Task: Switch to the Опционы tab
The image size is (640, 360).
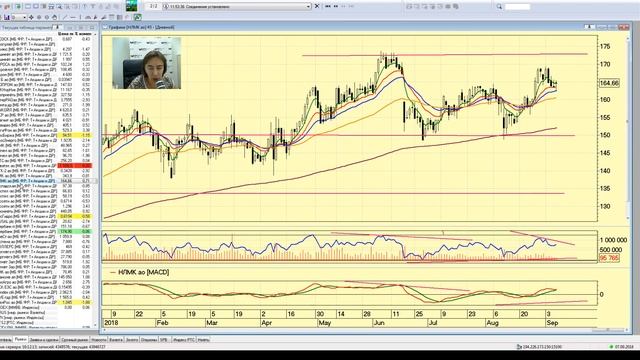Action: click(x=149, y=340)
